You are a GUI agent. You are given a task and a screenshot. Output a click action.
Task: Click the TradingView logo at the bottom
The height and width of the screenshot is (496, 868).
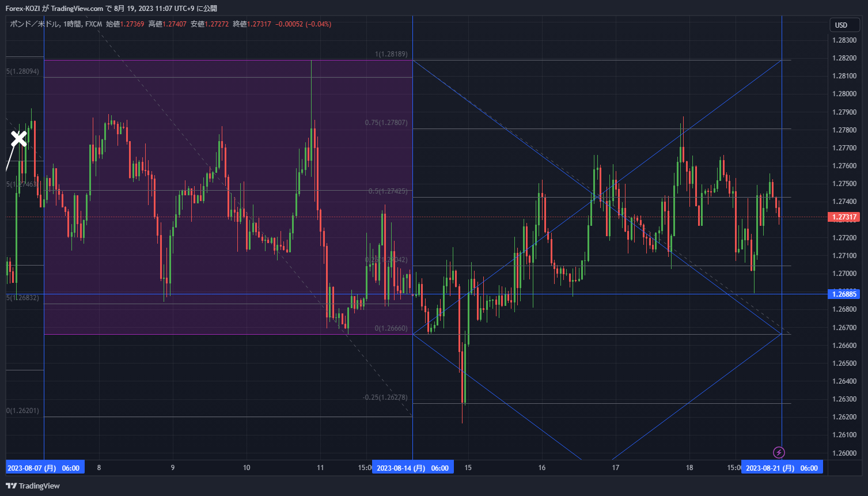tap(33, 486)
